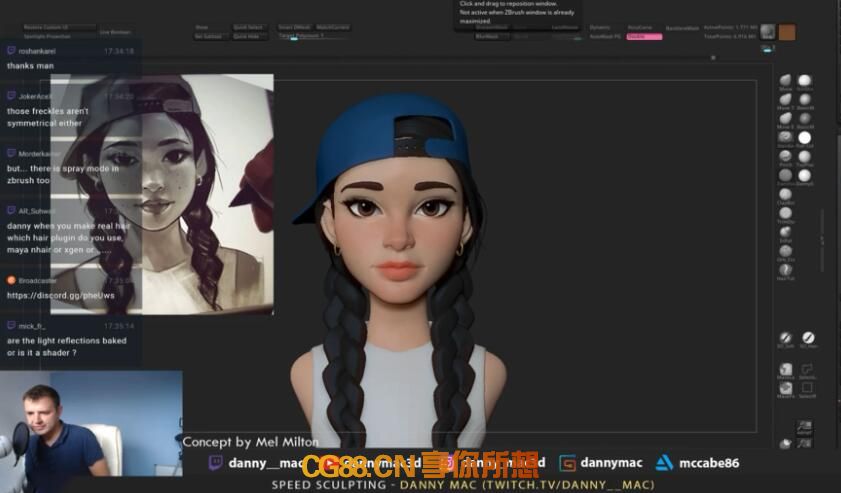
Task: Select the Standard brush icon
Action: [785, 137]
